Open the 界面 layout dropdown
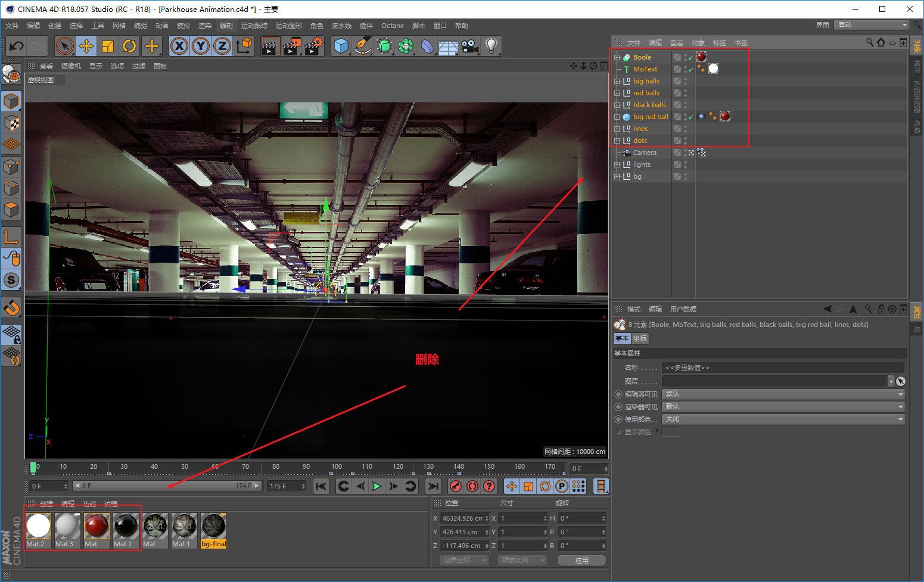This screenshot has height=582, width=924. click(x=872, y=24)
